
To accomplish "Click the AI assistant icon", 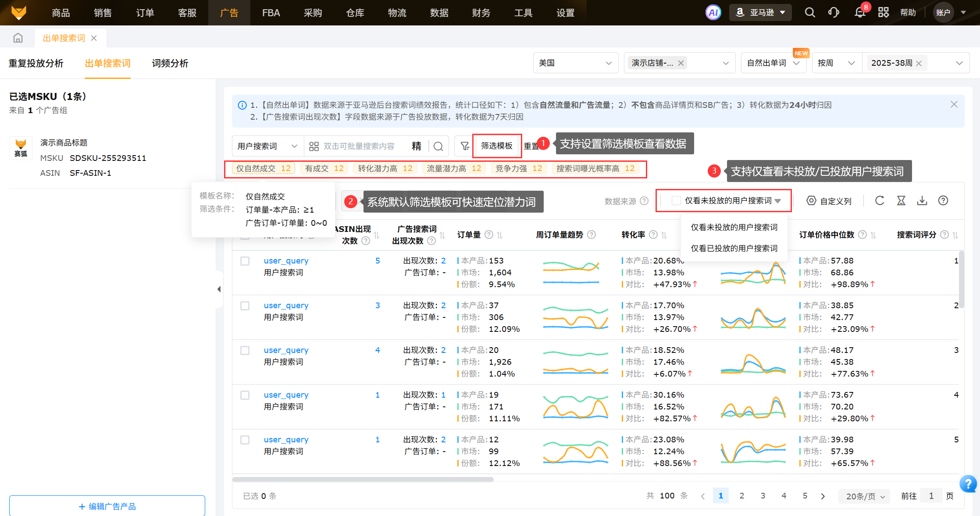I will tap(713, 13).
